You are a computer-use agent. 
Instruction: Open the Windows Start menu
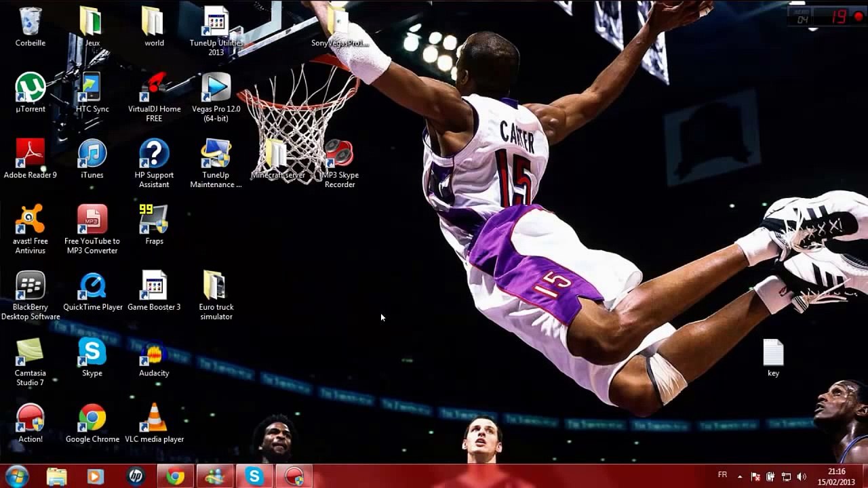pos(16,476)
